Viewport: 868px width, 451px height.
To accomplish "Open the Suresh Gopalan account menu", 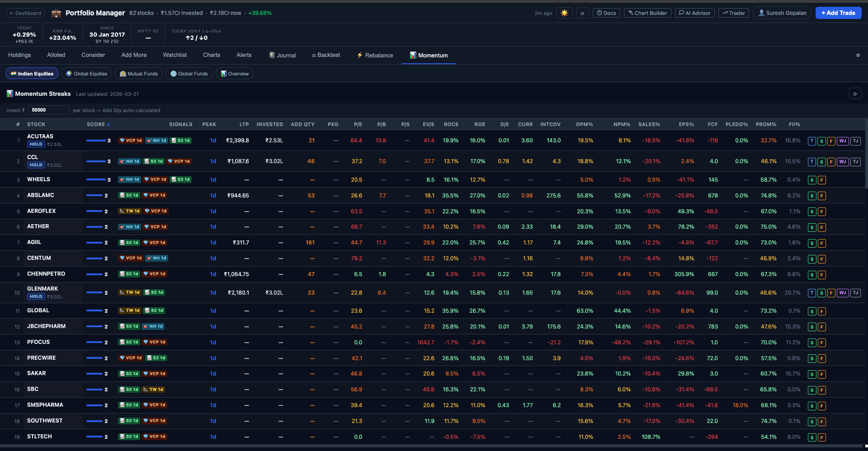I will pos(782,13).
